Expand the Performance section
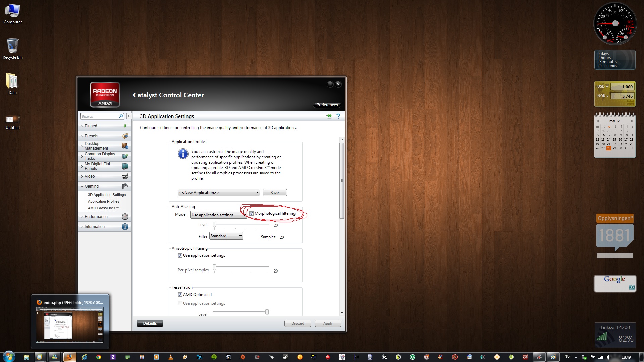Image resolution: width=644 pixels, height=362 pixels. (x=82, y=217)
